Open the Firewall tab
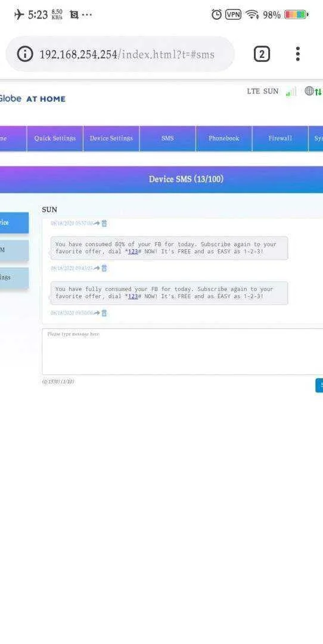This screenshot has width=323, height=644. [280, 138]
